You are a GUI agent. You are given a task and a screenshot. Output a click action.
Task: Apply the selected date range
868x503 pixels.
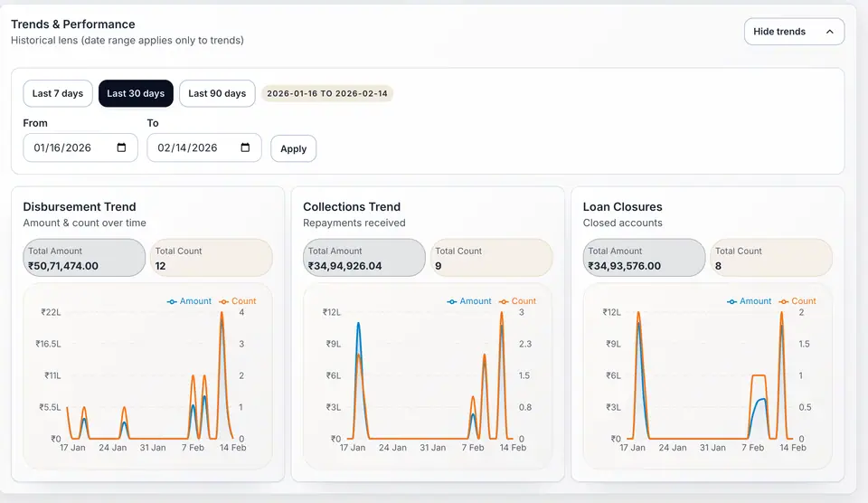pos(293,148)
